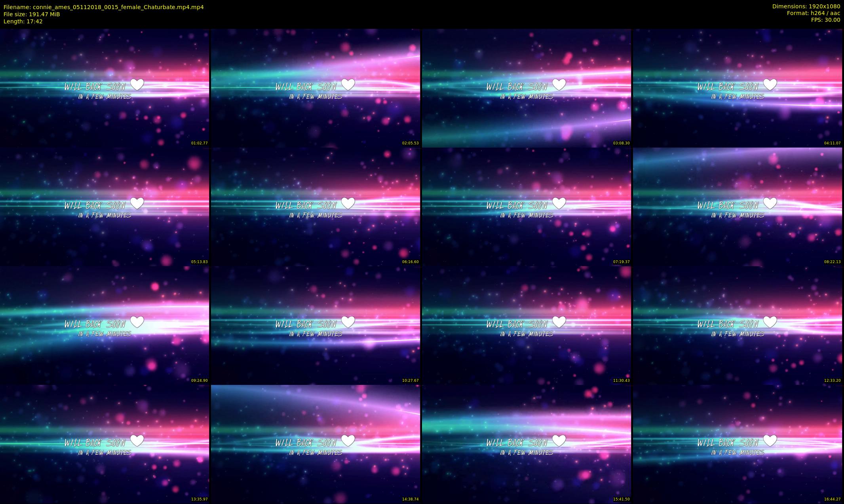Click the heart icon in the 13:35.97 frame
Image resolution: width=844 pixels, height=504 pixels.
point(137,440)
